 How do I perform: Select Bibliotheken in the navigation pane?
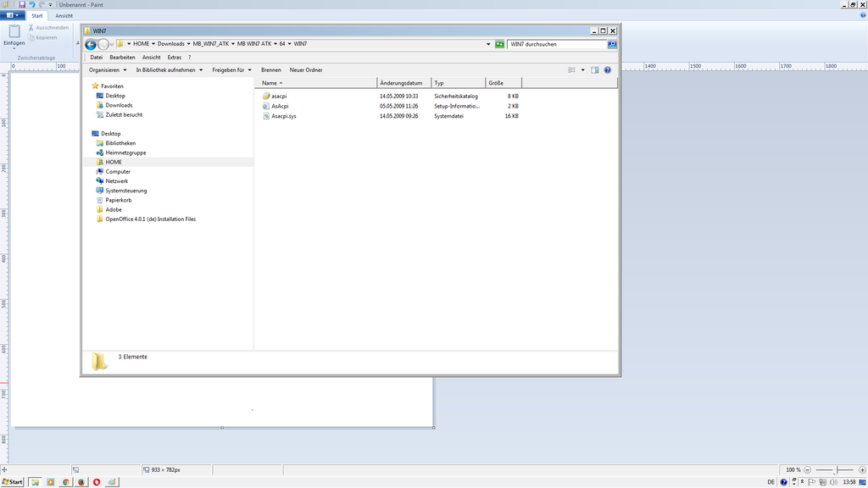[x=120, y=143]
